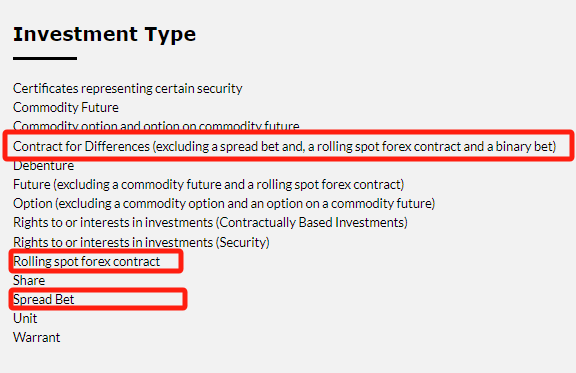Select the Rolling spot forex contract entry
This screenshot has height=373, width=576.
tap(86, 262)
